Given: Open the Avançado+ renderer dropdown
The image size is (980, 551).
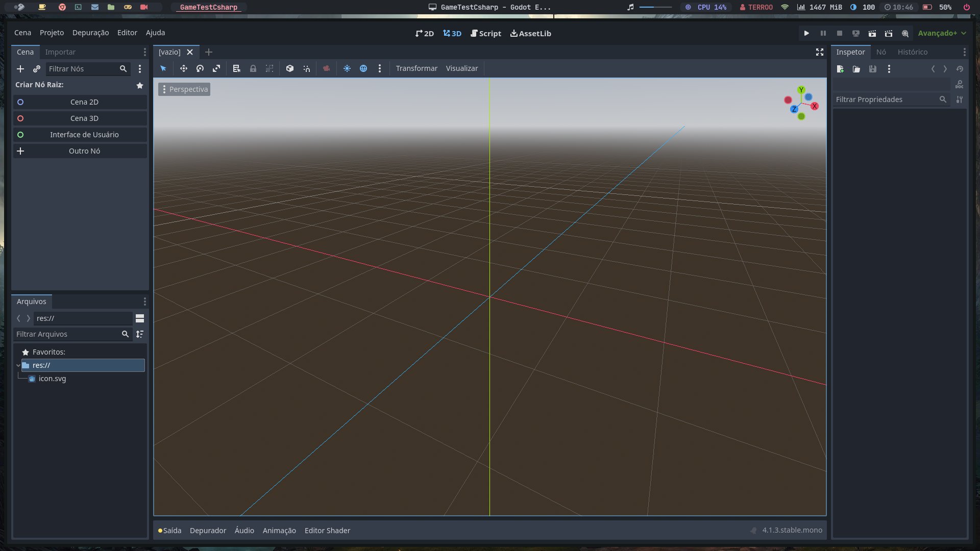Looking at the screenshot, I should [942, 33].
